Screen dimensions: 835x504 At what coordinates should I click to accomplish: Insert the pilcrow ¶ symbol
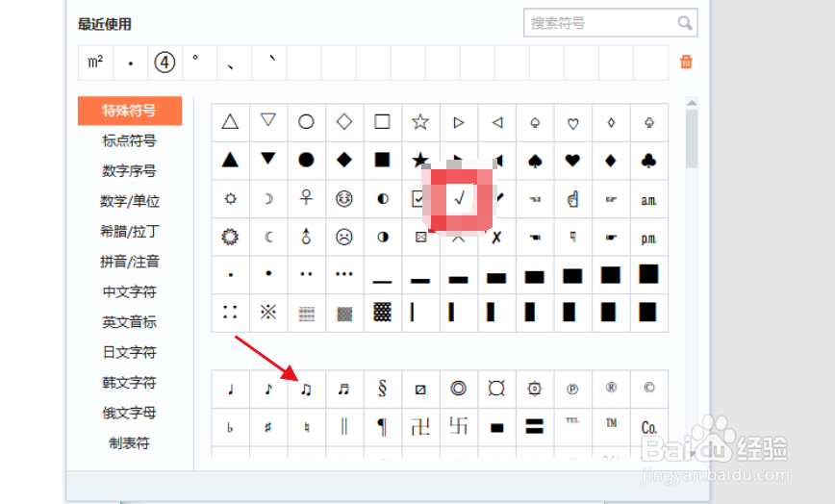(382, 427)
